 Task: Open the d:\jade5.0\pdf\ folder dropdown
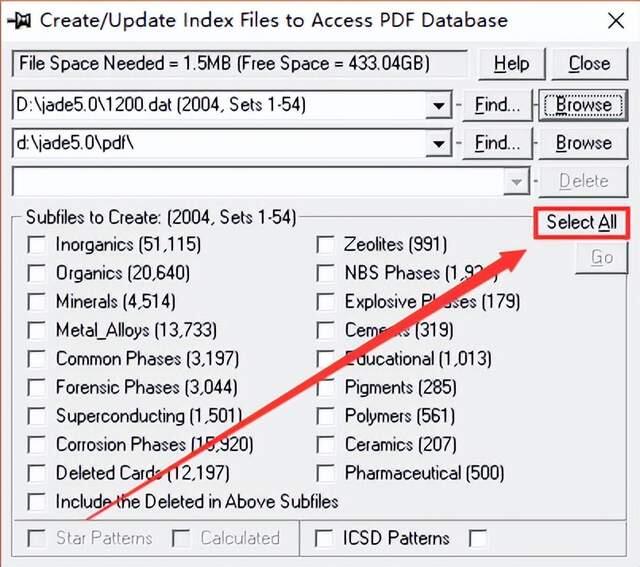point(439,143)
